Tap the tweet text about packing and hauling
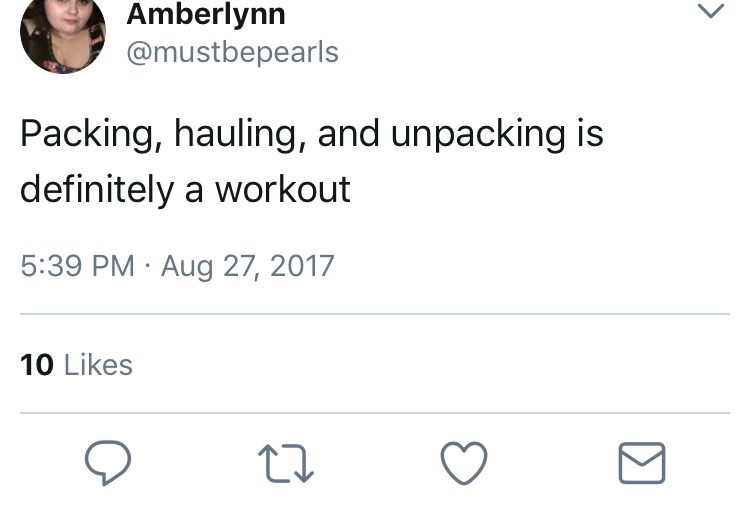750x508 pixels. [311, 161]
